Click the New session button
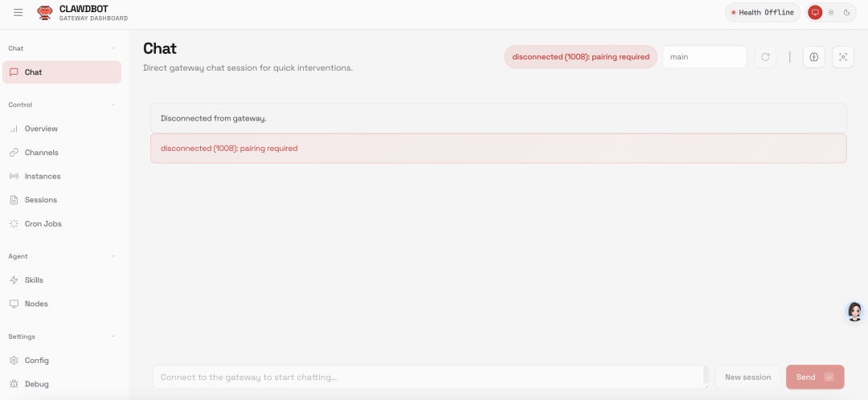 click(x=747, y=378)
